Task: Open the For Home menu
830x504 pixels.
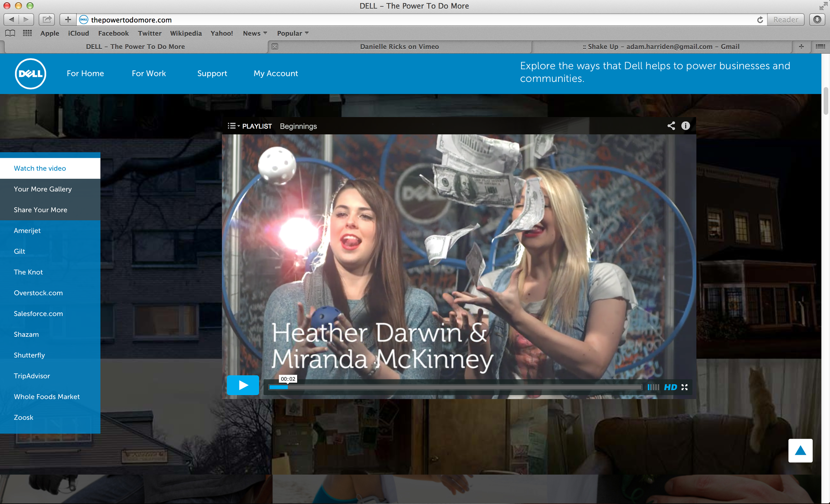Action: click(85, 73)
